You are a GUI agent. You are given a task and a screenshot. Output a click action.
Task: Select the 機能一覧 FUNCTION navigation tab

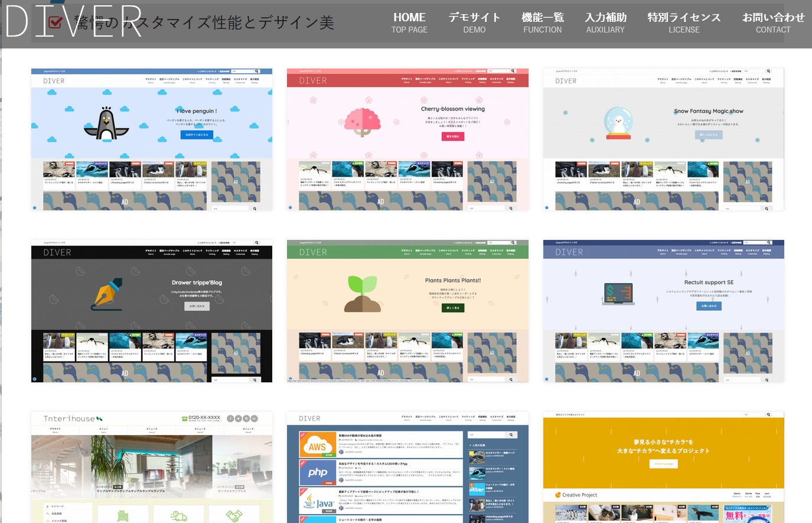pos(542,22)
